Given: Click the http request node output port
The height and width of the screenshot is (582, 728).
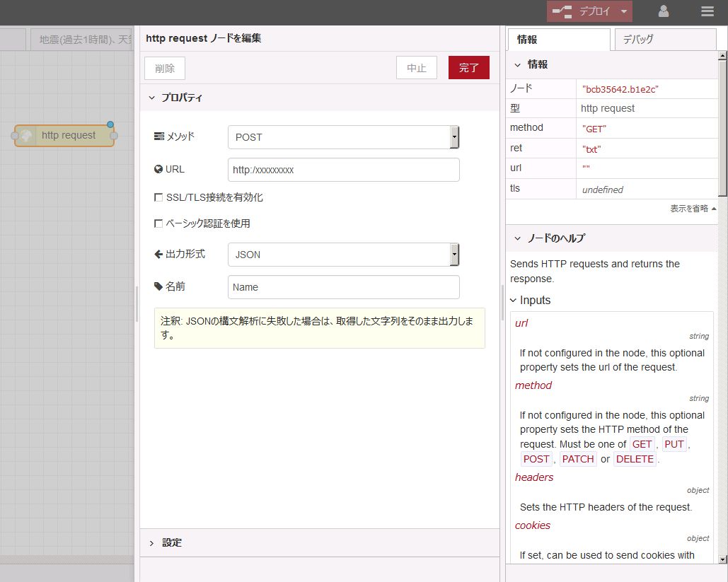Looking at the screenshot, I should click(114, 136).
